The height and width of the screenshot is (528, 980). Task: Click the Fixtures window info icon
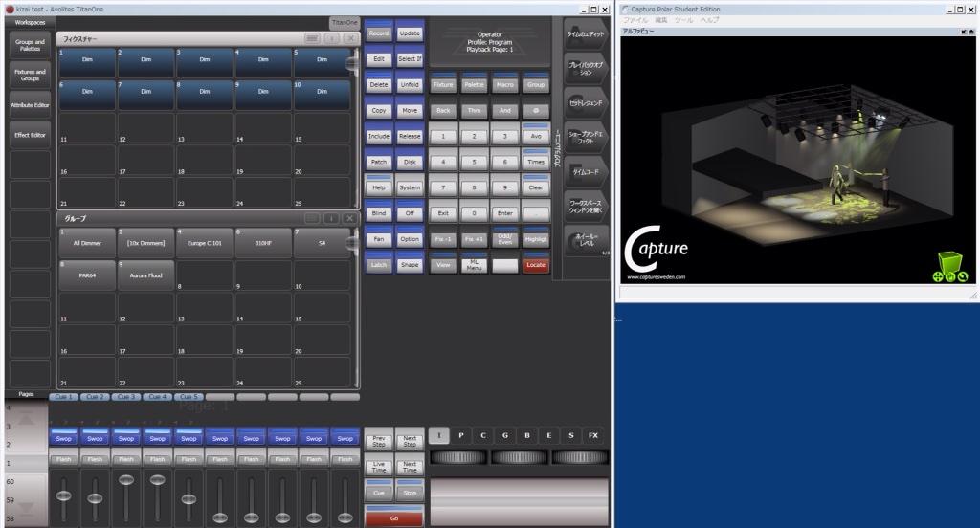pos(331,39)
